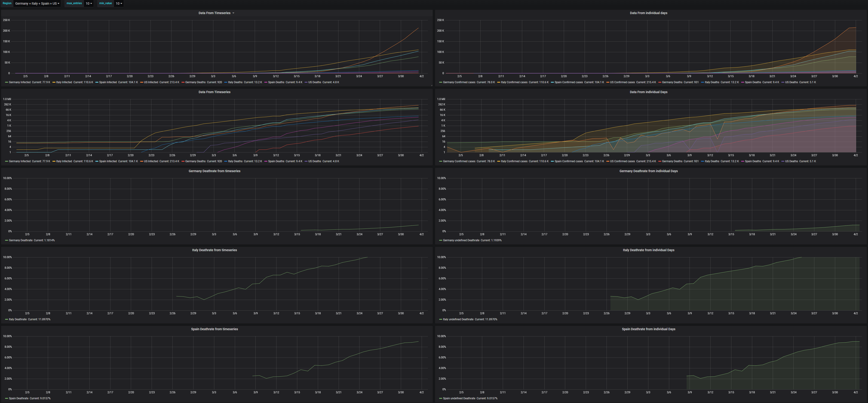Open the 250 K-axis Data From individual days title menu

tap(648, 13)
